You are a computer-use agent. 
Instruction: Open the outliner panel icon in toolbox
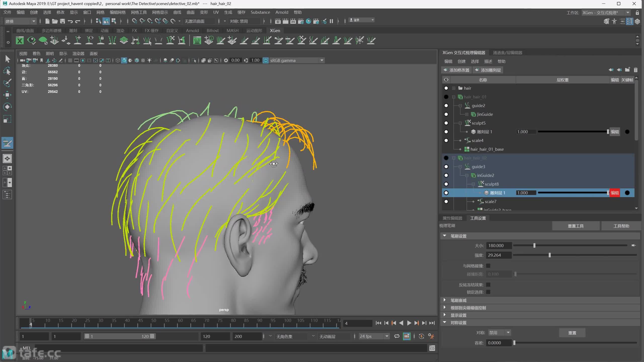point(7,195)
